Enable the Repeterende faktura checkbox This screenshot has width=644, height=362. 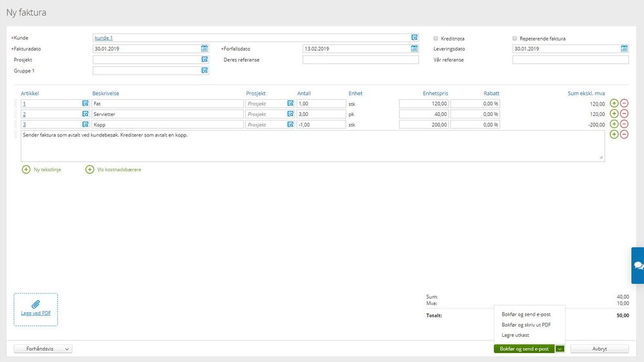point(514,38)
